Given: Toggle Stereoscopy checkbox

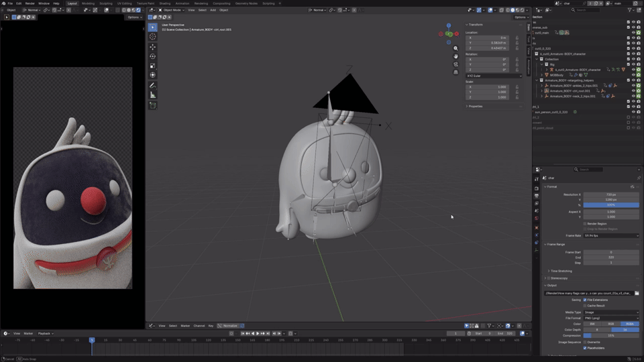Looking at the screenshot, I should pos(549,278).
